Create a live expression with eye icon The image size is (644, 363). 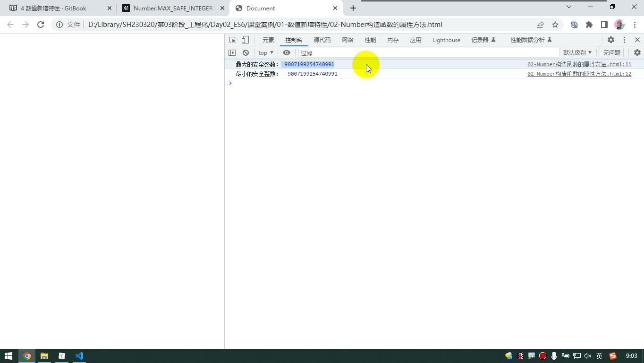(x=287, y=53)
